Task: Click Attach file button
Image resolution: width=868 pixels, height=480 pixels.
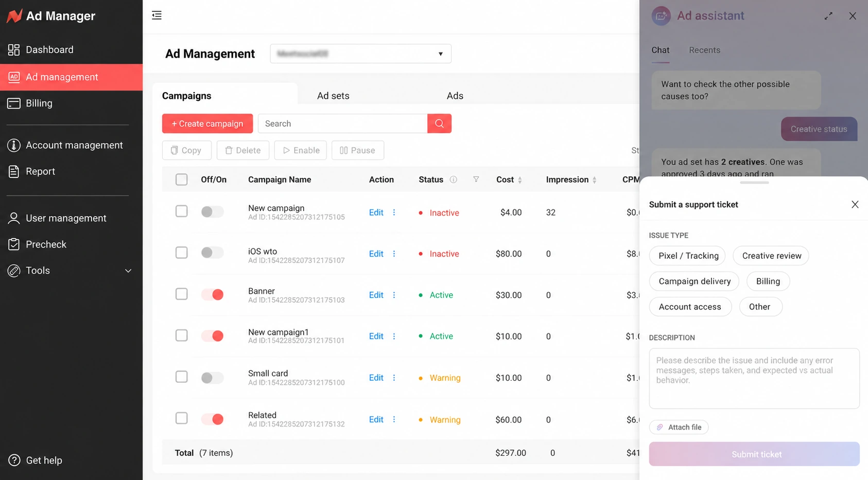Action: (x=679, y=427)
